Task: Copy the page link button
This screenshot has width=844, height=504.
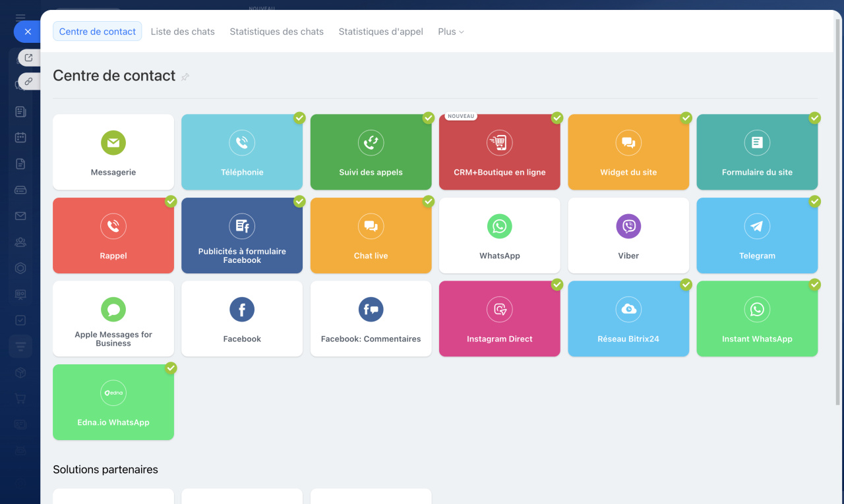Action: point(28,82)
